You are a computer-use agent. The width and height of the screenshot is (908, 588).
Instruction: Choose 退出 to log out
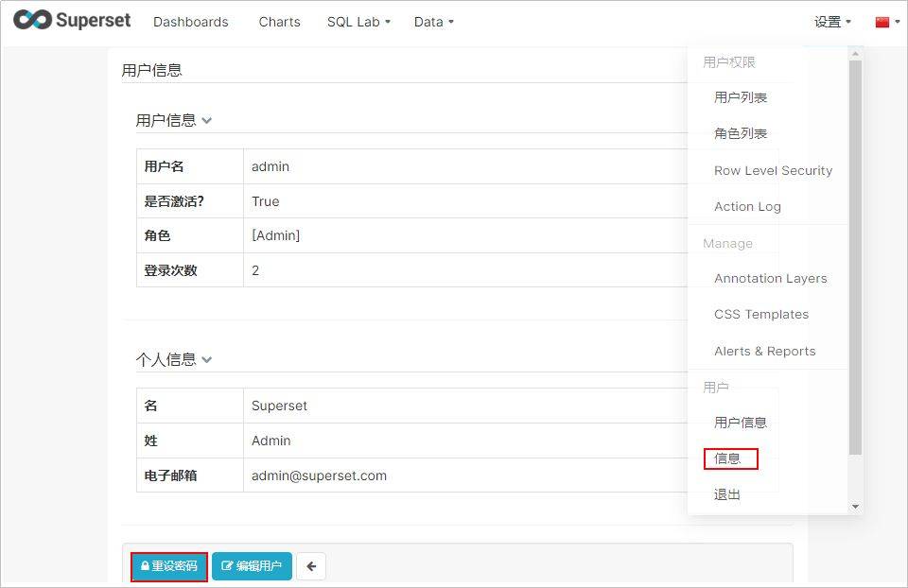tap(727, 494)
